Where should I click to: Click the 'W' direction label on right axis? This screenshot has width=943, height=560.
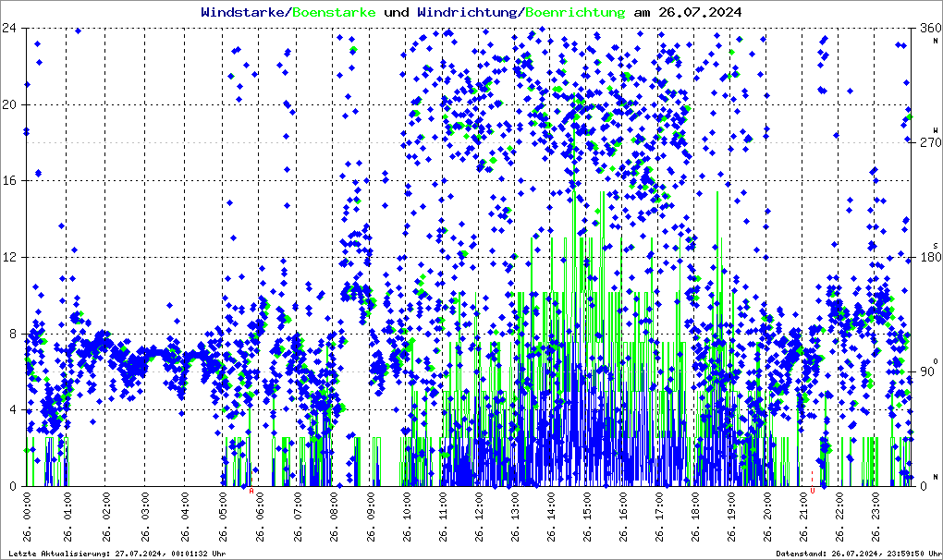click(936, 130)
